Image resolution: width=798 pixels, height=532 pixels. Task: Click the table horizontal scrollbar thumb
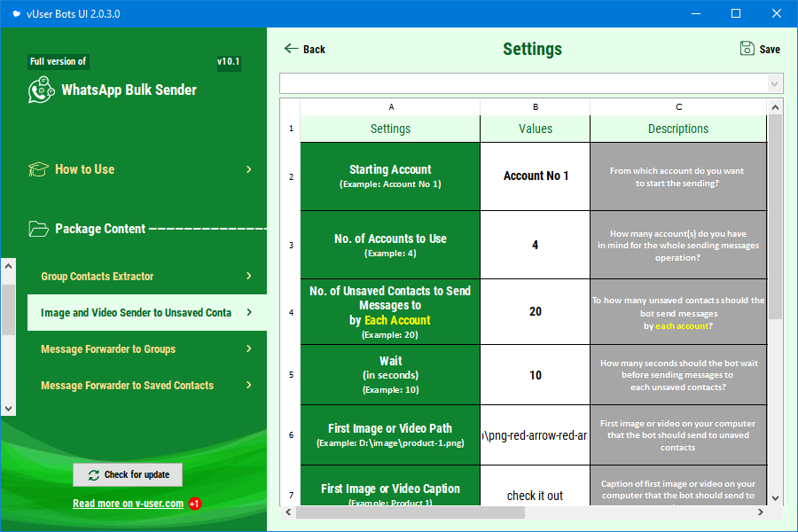tap(411, 512)
